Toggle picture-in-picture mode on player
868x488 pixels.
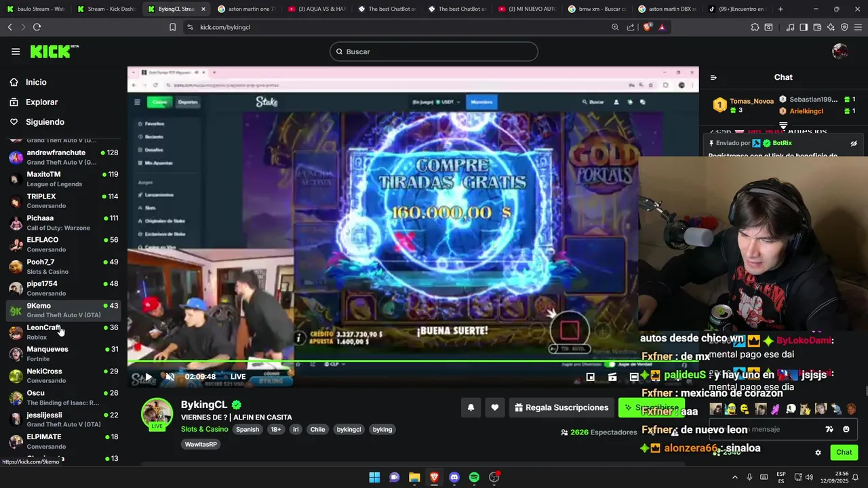coord(591,377)
